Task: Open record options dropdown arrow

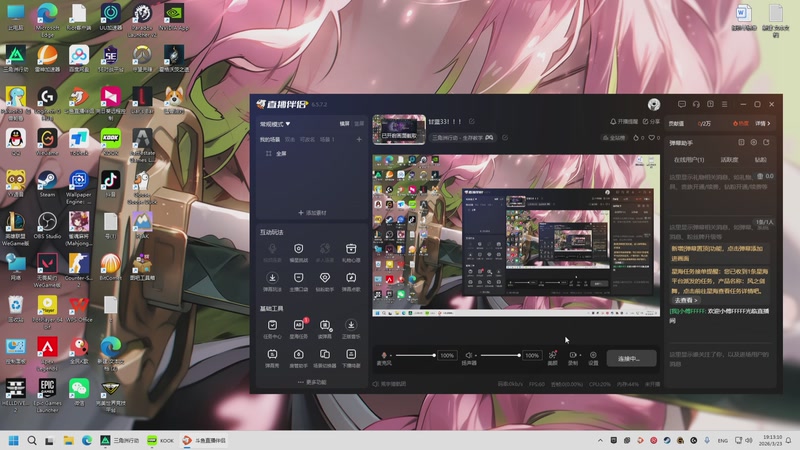Action: [580, 355]
